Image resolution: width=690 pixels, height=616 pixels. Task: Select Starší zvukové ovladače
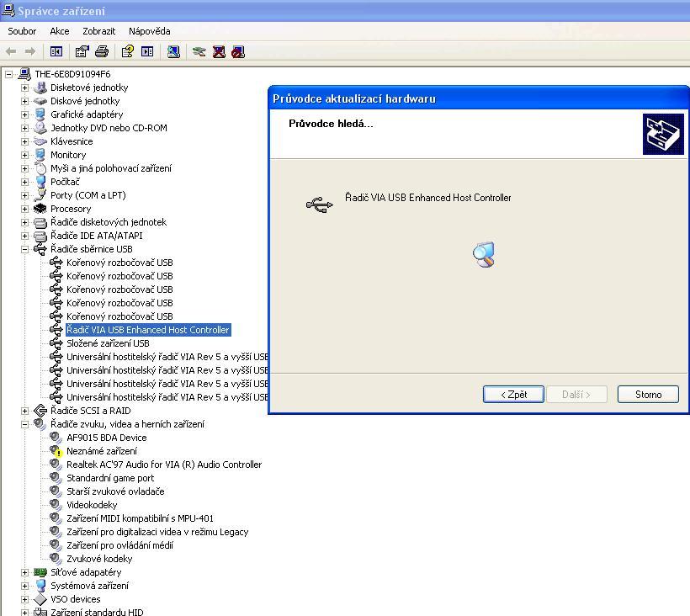tap(115, 491)
